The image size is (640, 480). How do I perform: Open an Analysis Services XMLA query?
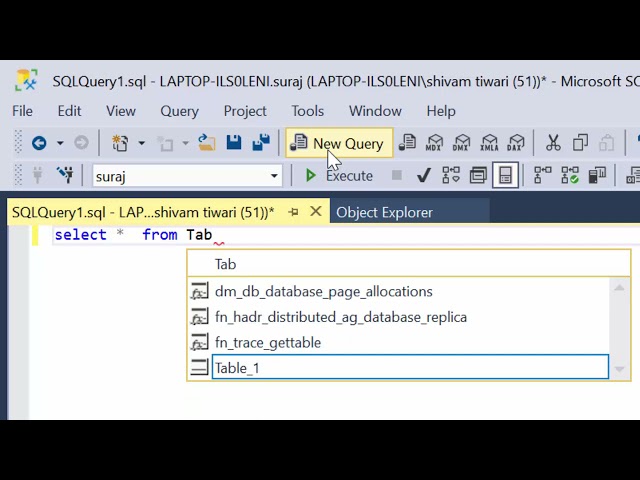click(489, 143)
